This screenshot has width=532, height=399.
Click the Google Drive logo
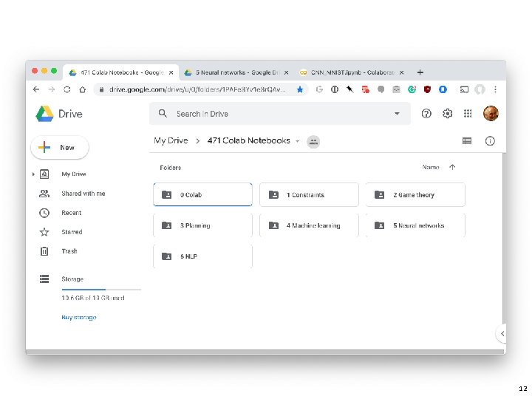pos(44,114)
